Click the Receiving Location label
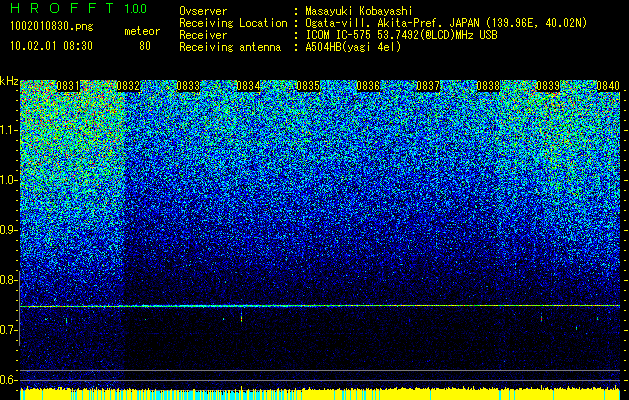Viewport: 629px width, 400px height. 233,23
